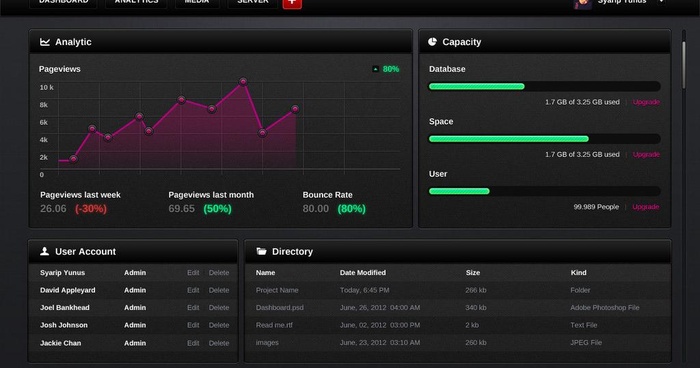This screenshot has height=368, width=700.
Task: Click the Directory folder icon
Action: [261, 251]
